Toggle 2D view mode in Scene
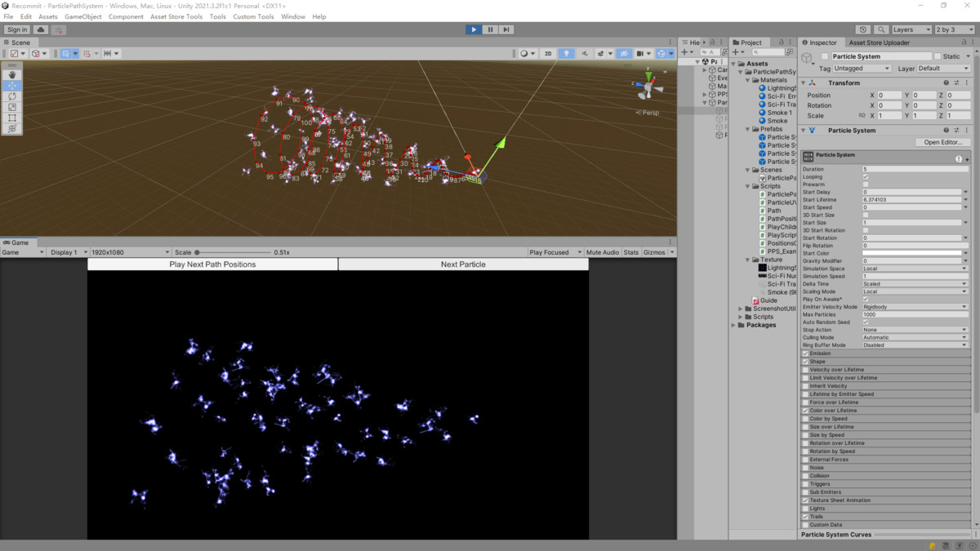 click(548, 54)
